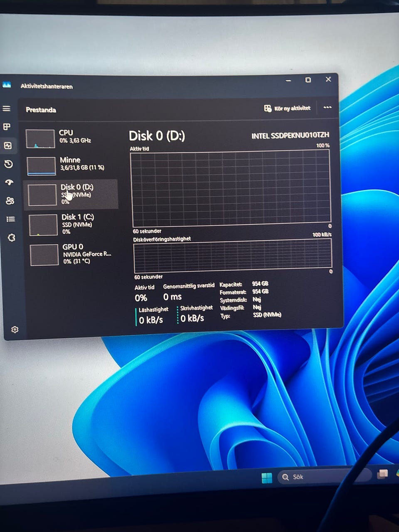Open the Processes page icon
Image resolution: width=399 pixels, height=532 pixels.
pos(7,127)
